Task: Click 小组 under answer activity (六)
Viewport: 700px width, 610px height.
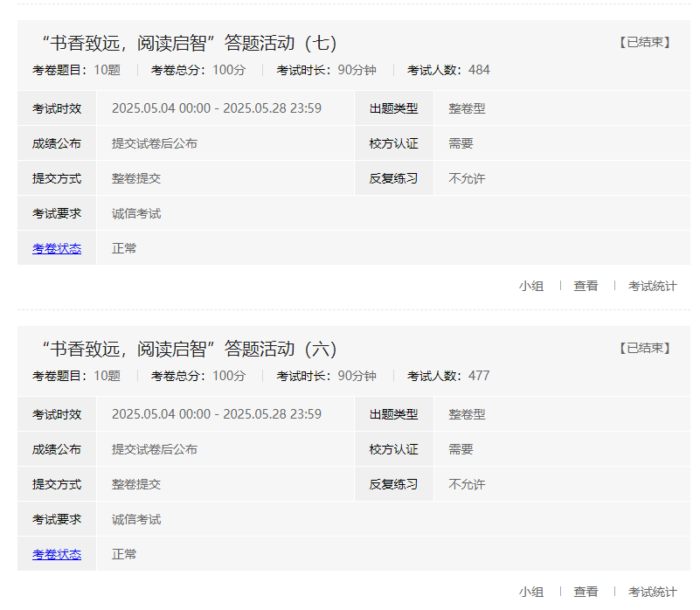Action: 530,592
